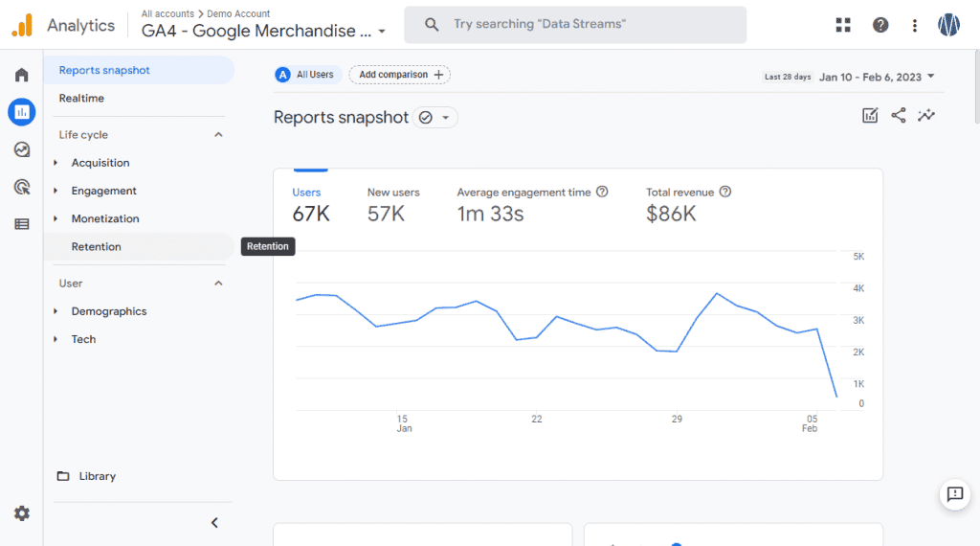Click the Share this report icon
This screenshot has width=980, height=546.
tap(898, 116)
